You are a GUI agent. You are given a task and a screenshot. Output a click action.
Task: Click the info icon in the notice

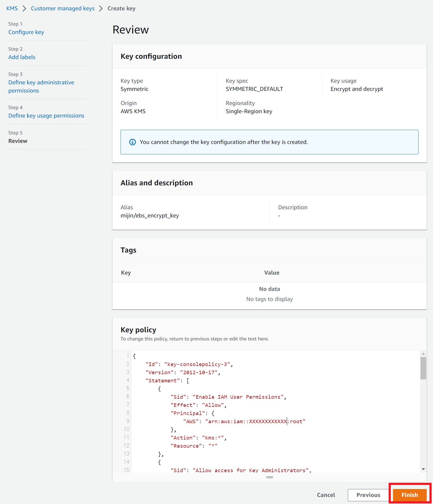tap(133, 142)
